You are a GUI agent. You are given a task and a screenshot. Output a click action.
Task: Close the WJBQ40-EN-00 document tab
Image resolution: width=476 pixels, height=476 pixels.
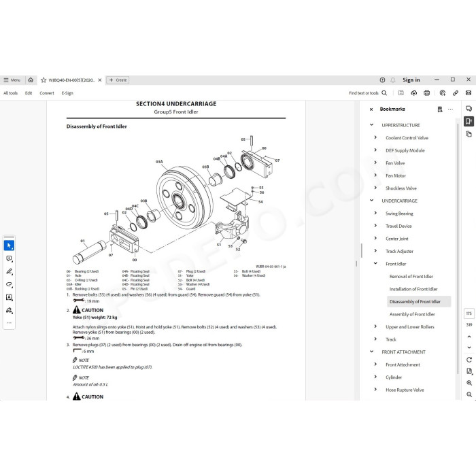tap(99, 80)
